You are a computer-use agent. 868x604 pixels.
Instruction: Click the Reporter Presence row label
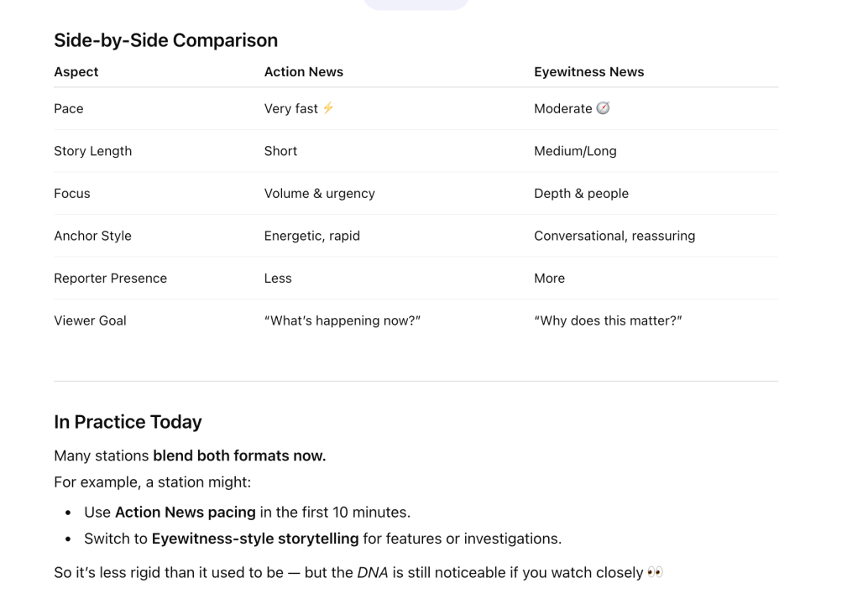click(110, 279)
